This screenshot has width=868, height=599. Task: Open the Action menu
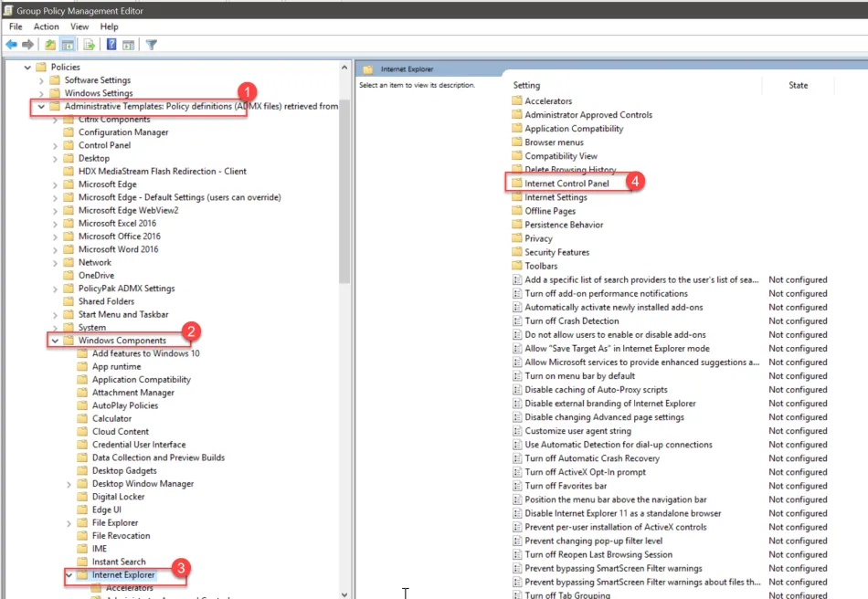[47, 26]
